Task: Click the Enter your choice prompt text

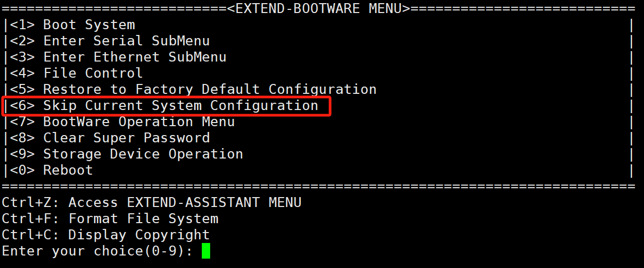Action: [97, 251]
